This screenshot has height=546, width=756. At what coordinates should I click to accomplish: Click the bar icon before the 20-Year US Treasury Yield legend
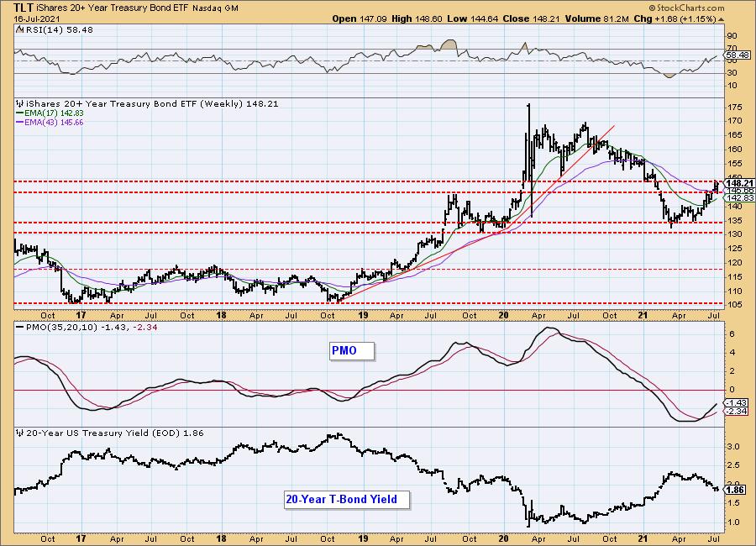[20, 433]
